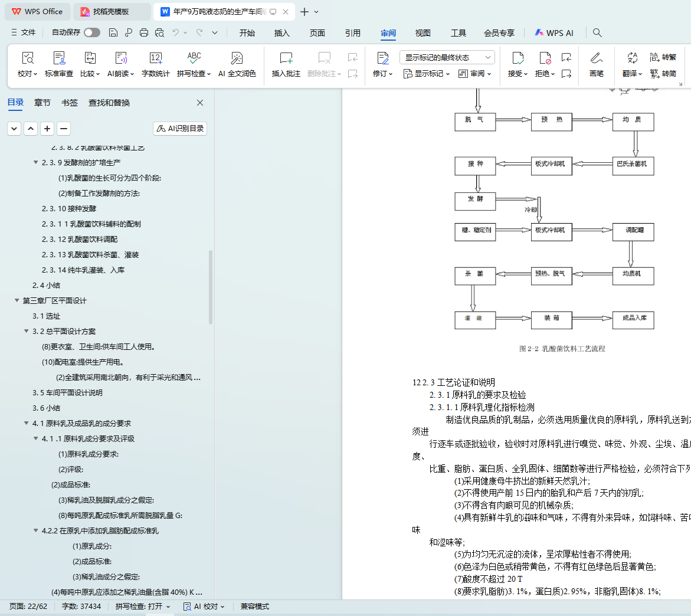Switch to 章节 navigation tab
691x616 pixels.
pyautogui.click(x=42, y=103)
